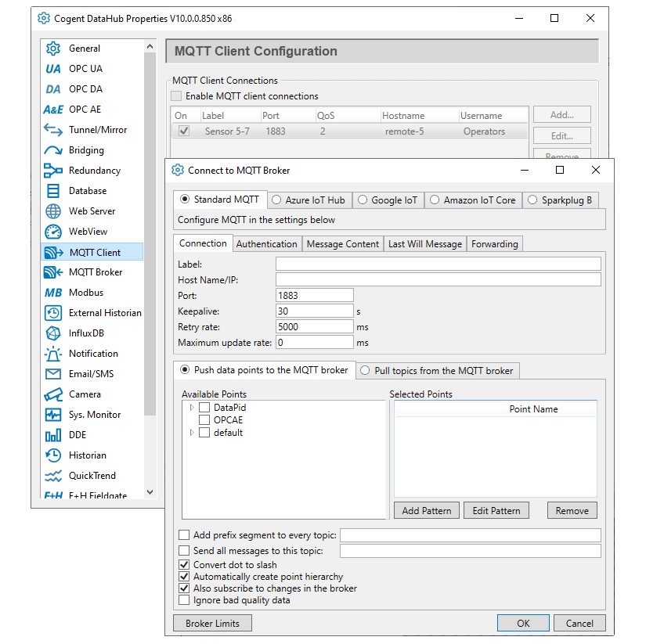
Task: Switch to the Forwarding tab
Action: 495,244
